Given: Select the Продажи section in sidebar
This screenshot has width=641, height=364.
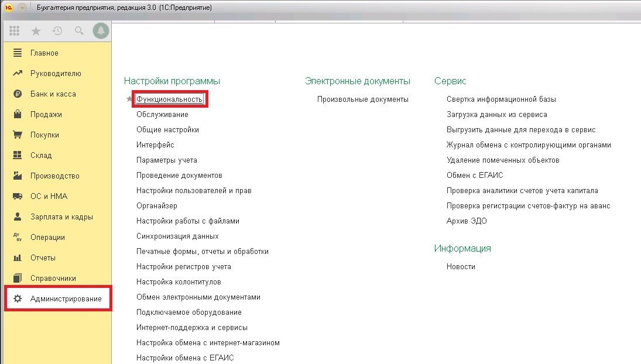Looking at the screenshot, I should click(46, 115).
